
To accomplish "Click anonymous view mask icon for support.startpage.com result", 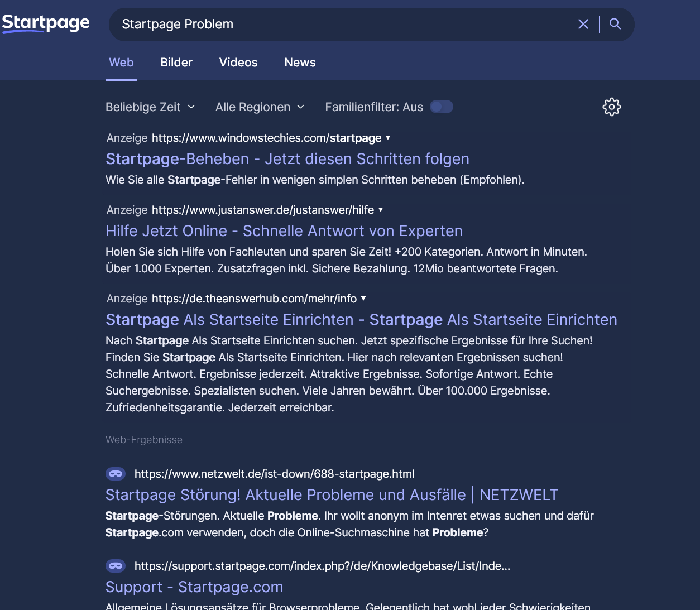I will pyautogui.click(x=116, y=566).
